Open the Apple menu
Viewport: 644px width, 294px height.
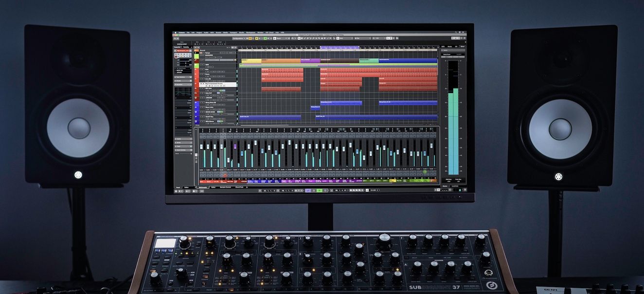tap(176, 33)
